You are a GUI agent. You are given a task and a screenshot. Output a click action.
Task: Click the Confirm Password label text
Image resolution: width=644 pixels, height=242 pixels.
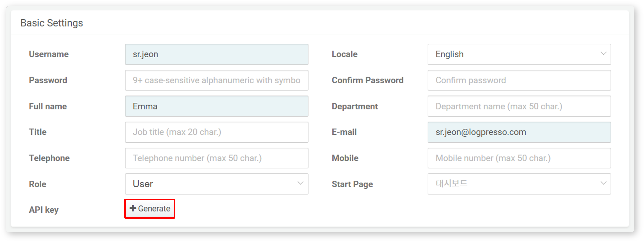(367, 80)
